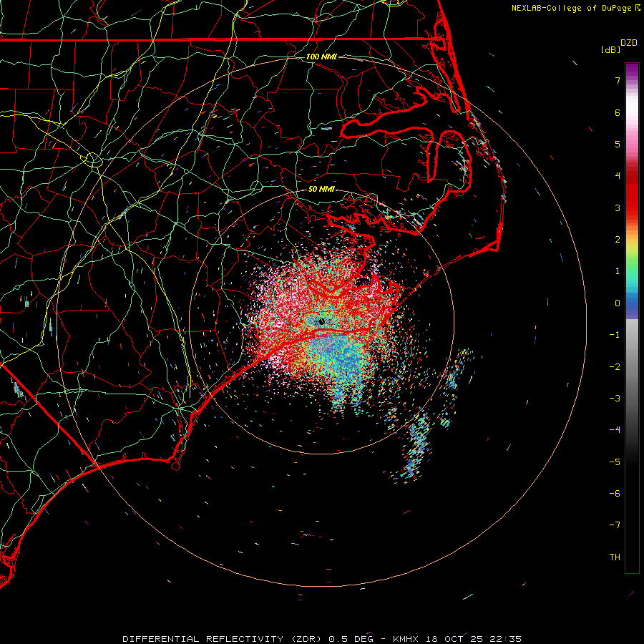Click the -6 value on color scale

[615, 494]
